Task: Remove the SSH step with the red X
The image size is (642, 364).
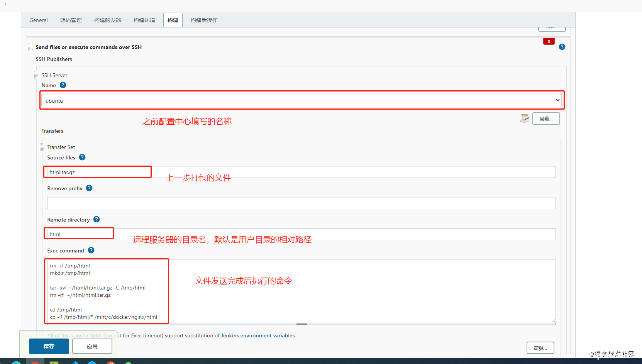Action: tap(549, 41)
